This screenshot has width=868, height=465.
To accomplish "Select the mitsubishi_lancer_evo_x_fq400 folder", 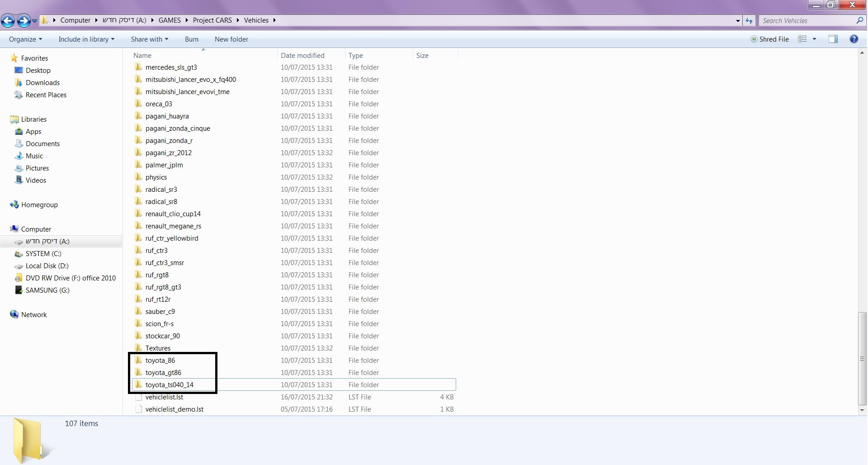I will tap(191, 79).
